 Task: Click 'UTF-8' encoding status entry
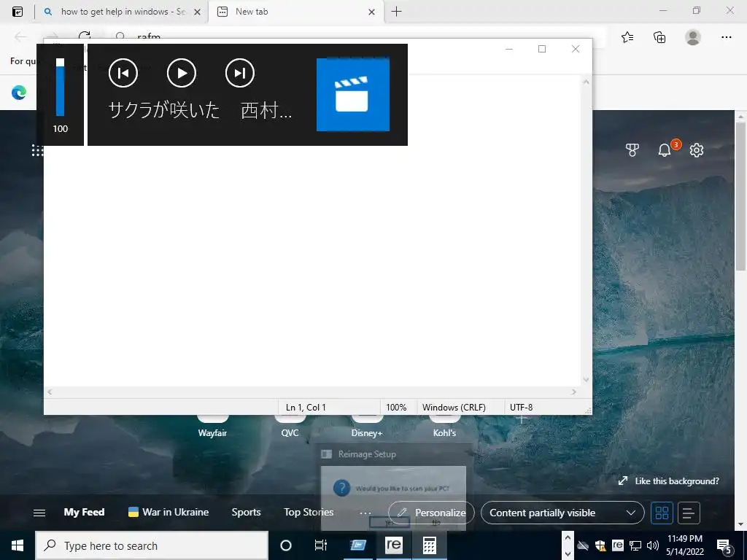pyautogui.click(x=521, y=407)
